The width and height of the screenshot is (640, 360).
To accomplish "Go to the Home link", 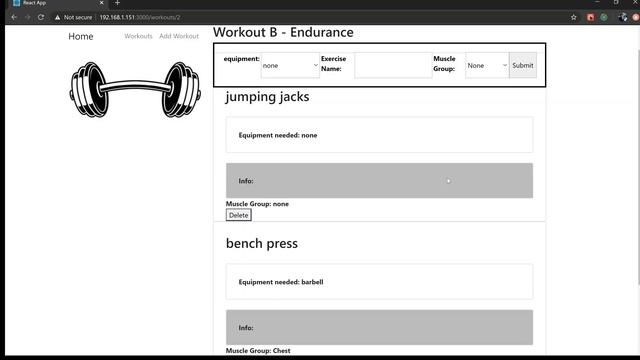I will click(80, 36).
